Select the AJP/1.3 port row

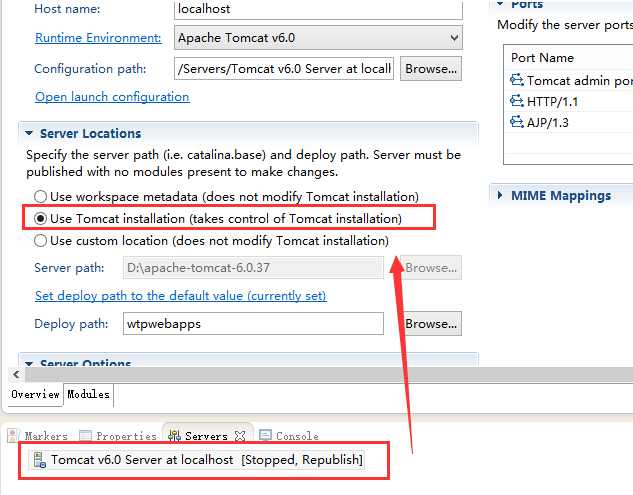[569, 122]
